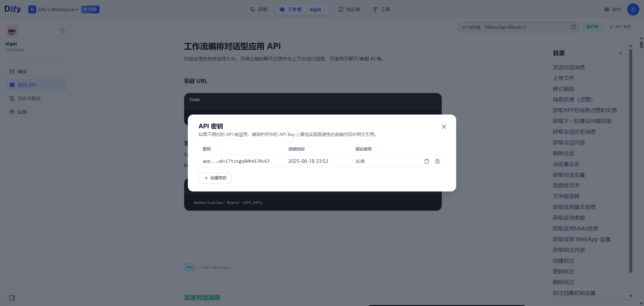The image size is (644, 306).
Task: Switch to the 探索 tab
Action: point(259,9)
